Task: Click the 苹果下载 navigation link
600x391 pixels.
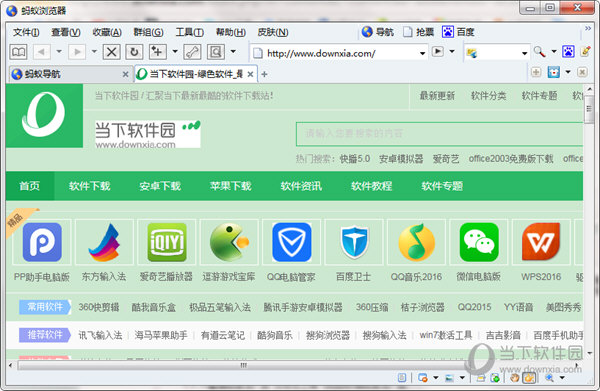Action: [x=230, y=186]
